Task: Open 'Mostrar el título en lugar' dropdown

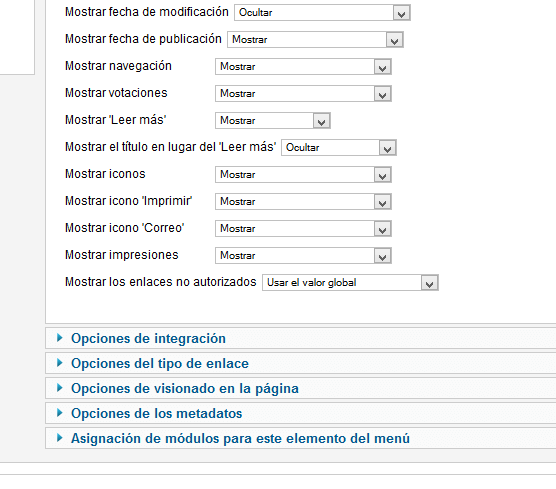Action: coord(339,148)
